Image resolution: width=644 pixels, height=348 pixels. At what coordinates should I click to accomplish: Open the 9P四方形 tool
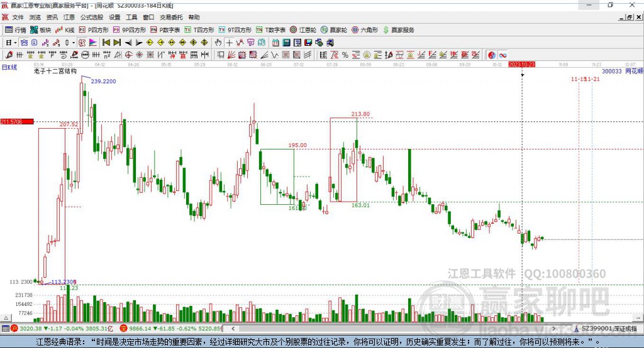(130, 30)
